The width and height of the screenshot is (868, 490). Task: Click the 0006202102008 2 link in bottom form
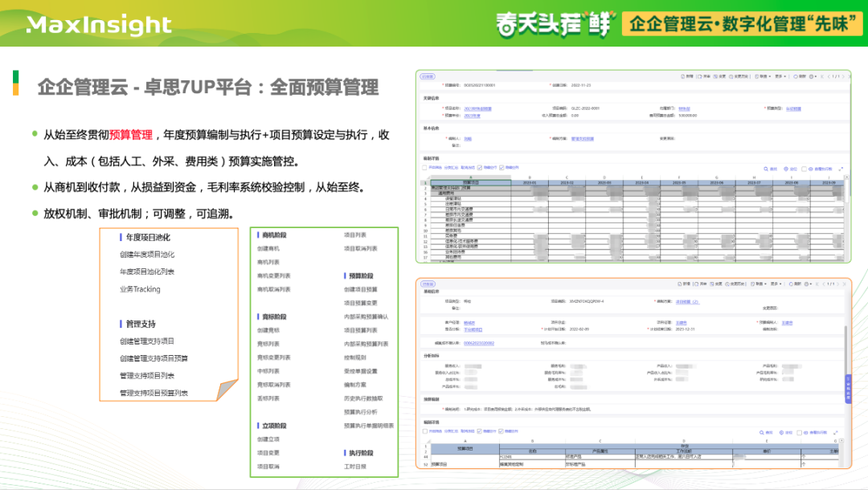tap(479, 344)
